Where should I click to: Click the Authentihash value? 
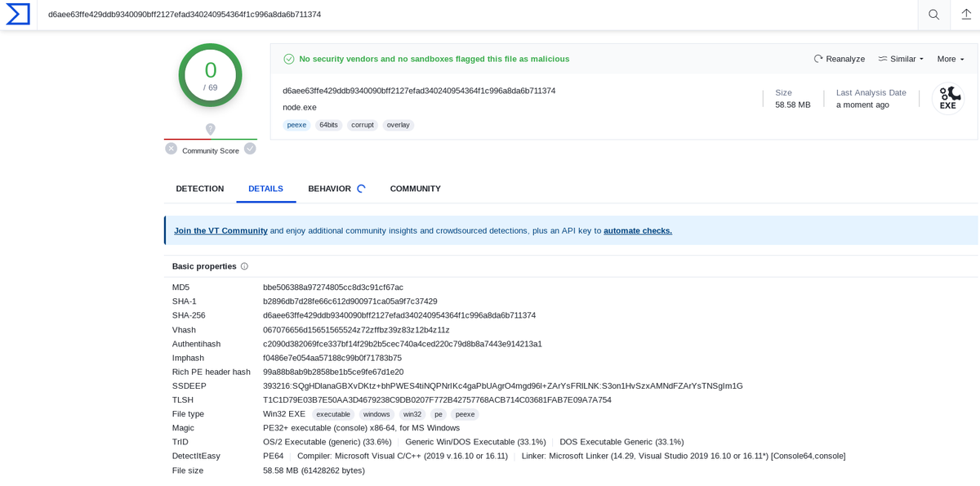pyautogui.click(x=403, y=344)
